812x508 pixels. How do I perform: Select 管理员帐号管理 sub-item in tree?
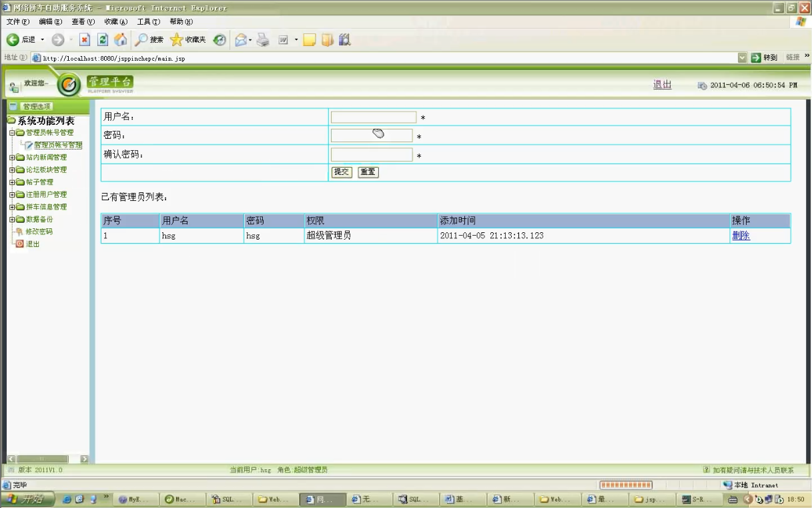pyautogui.click(x=58, y=145)
